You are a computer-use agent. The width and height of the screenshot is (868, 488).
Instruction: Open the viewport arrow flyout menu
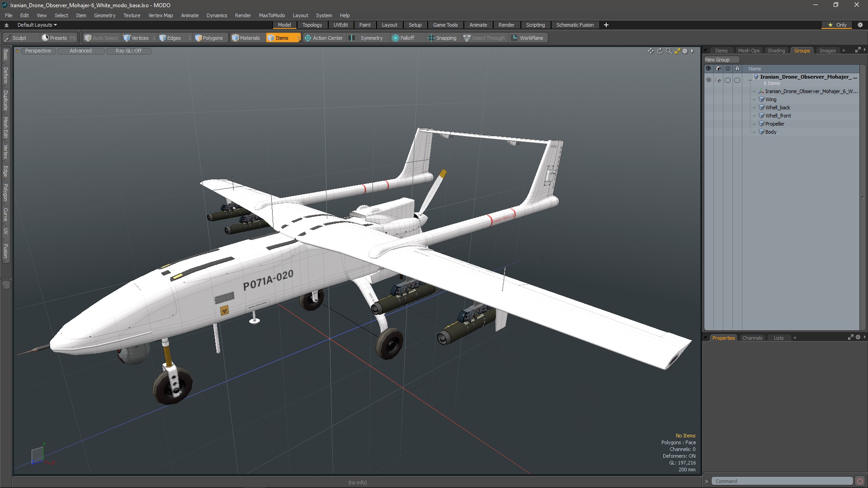coord(692,51)
